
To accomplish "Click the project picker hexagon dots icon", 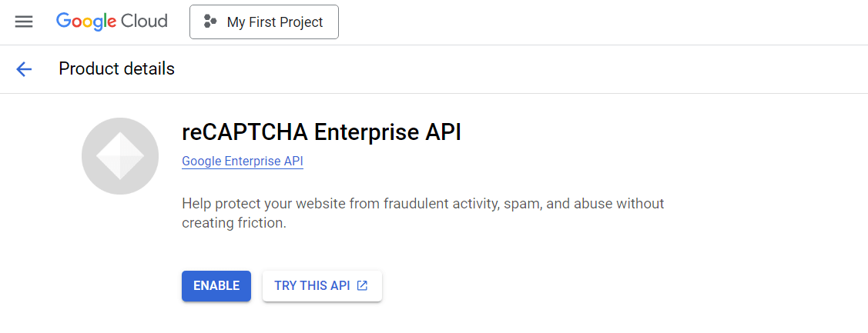I will 209,22.
